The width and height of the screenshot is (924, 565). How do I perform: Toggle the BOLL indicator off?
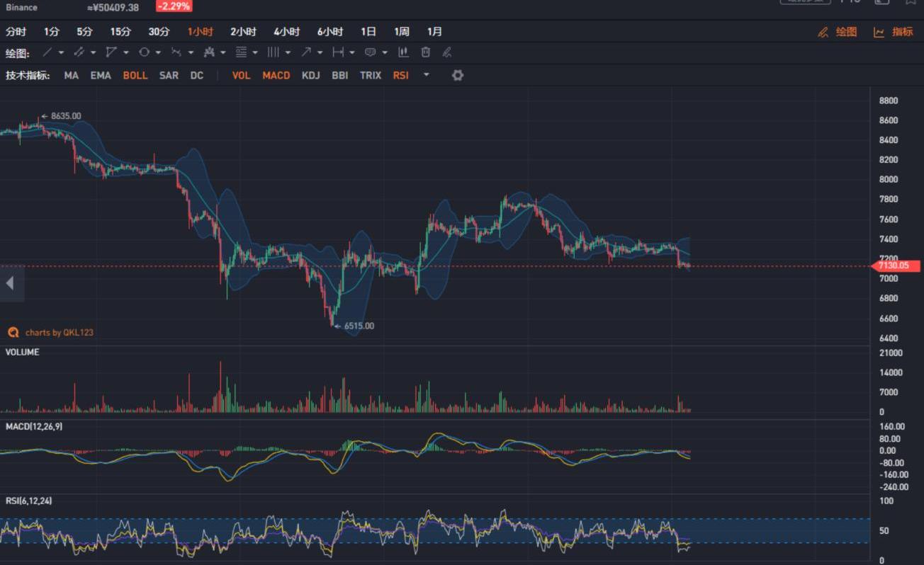click(135, 75)
